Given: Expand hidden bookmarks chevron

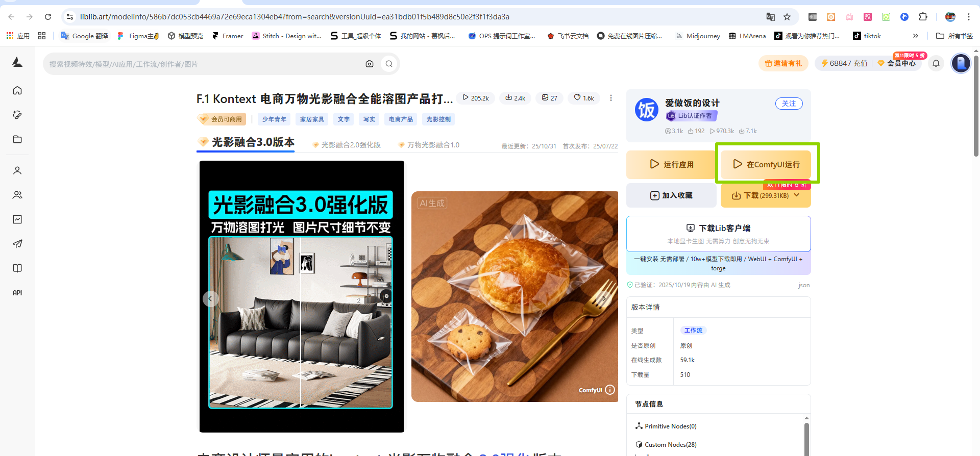Looking at the screenshot, I should pyautogui.click(x=915, y=36).
